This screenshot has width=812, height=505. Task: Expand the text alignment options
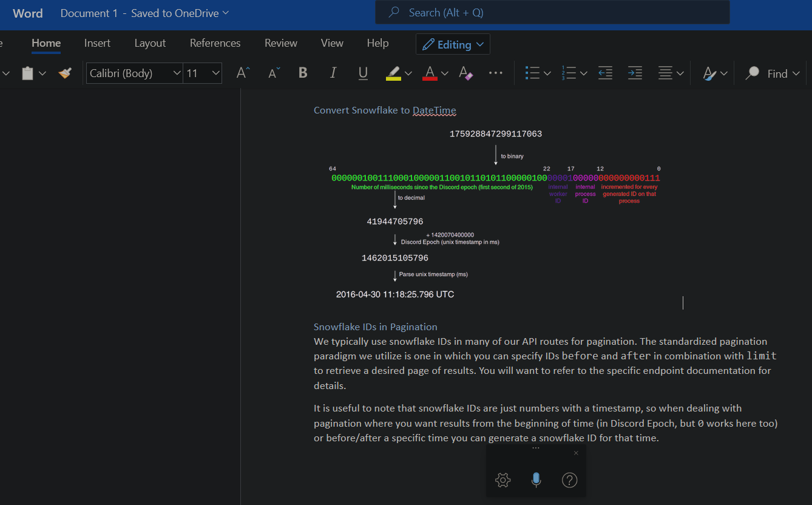[679, 73]
